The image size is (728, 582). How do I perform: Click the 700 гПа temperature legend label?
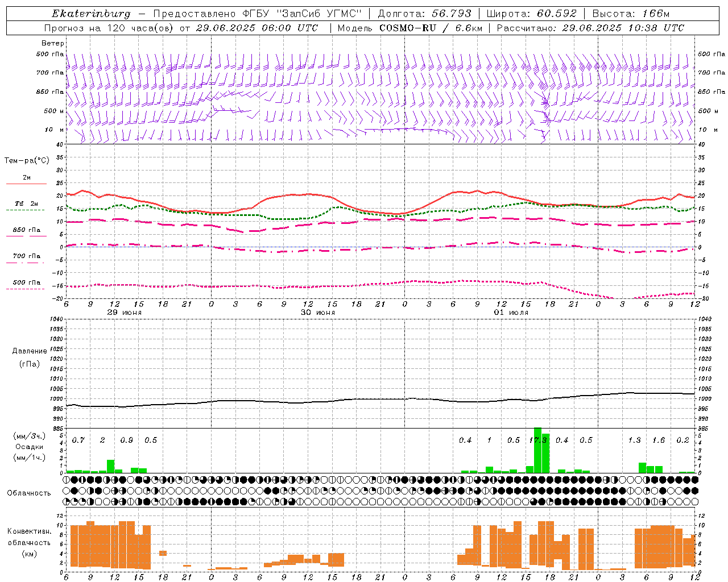pyautogui.click(x=27, y=256)
